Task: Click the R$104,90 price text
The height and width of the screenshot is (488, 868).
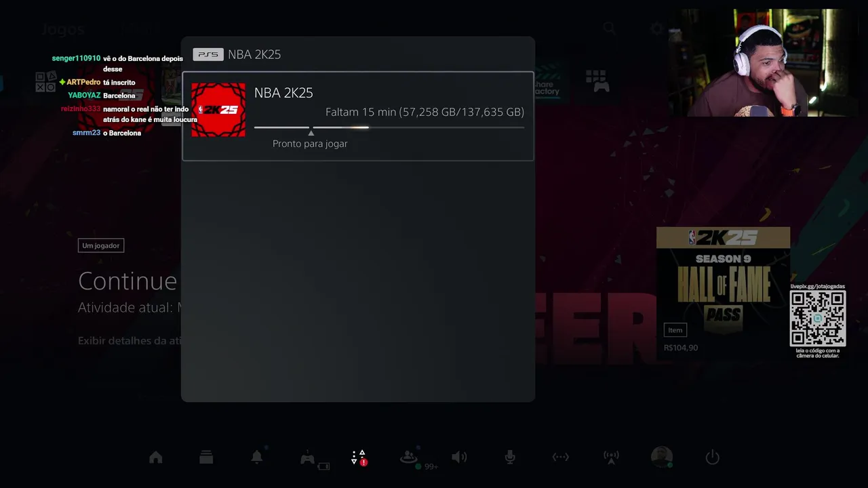Action: click(681, 348)
